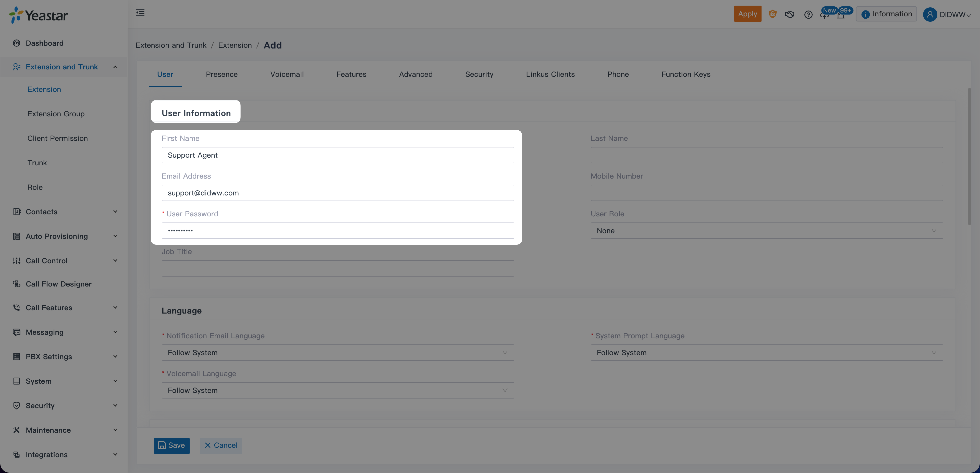
Task: Click the Last Name input field
Action: pos(766,155)
